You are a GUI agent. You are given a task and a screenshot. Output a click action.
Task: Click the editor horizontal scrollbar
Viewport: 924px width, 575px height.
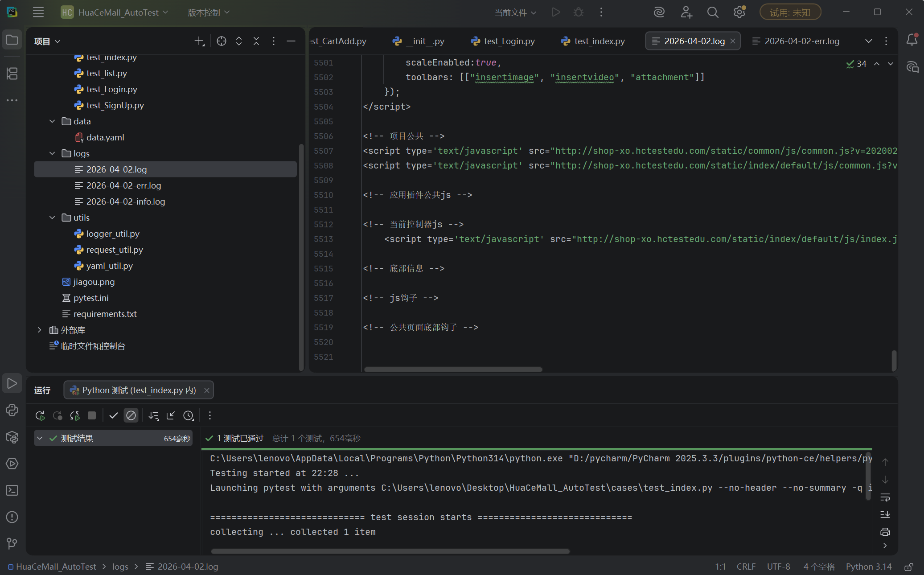453,369
